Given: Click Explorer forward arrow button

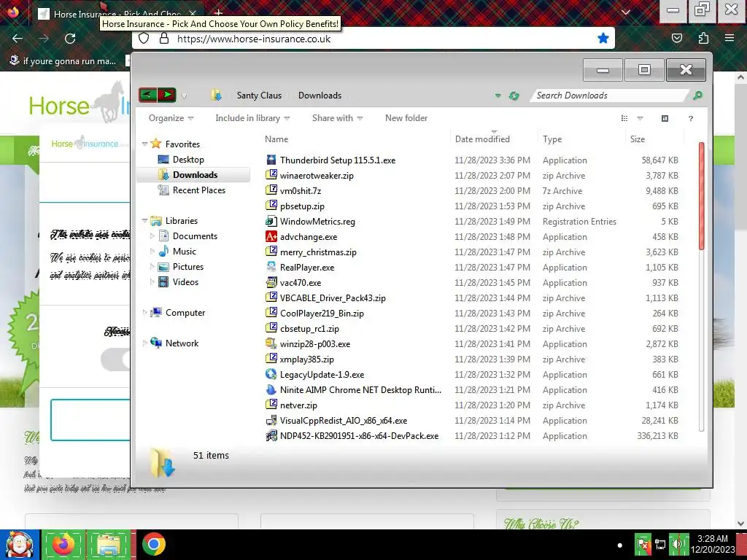Looking at the screenshot, I should coord(167,95).
